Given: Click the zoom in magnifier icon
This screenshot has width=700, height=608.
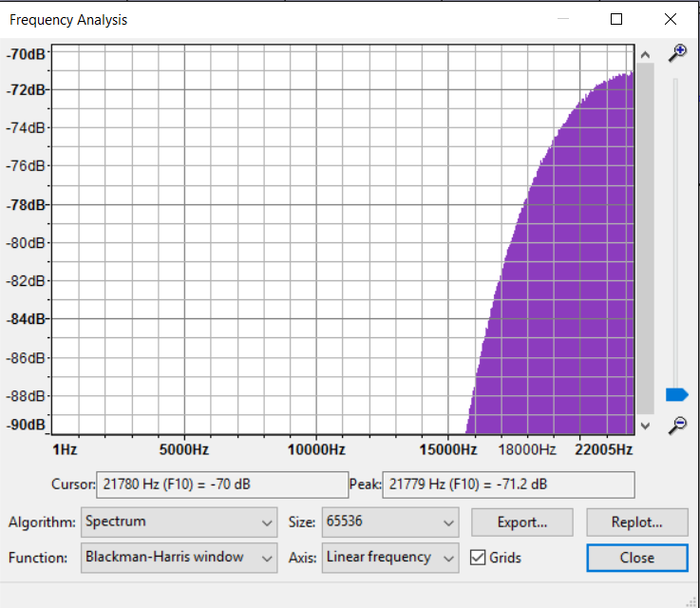Looking at the screenshot, I should (677, 53).
